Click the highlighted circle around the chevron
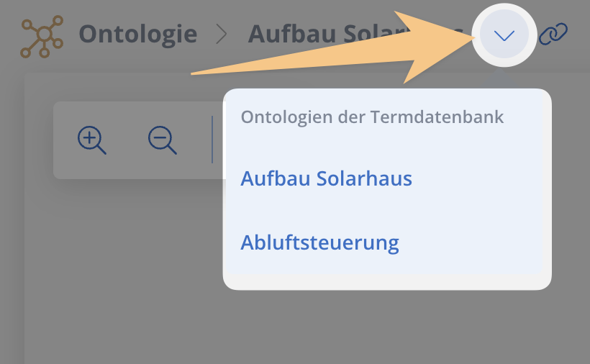 click(x=504, y=35)
